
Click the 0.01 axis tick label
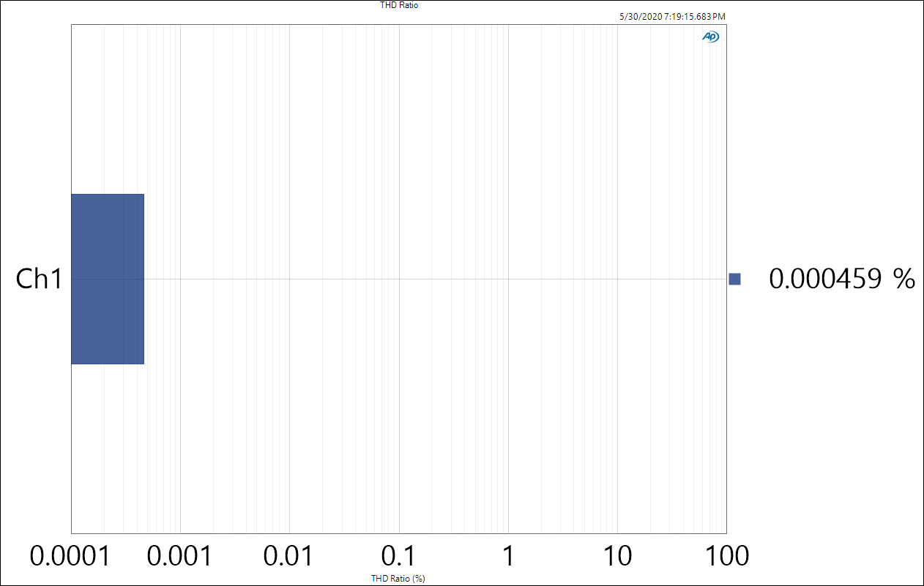(289, 557)
